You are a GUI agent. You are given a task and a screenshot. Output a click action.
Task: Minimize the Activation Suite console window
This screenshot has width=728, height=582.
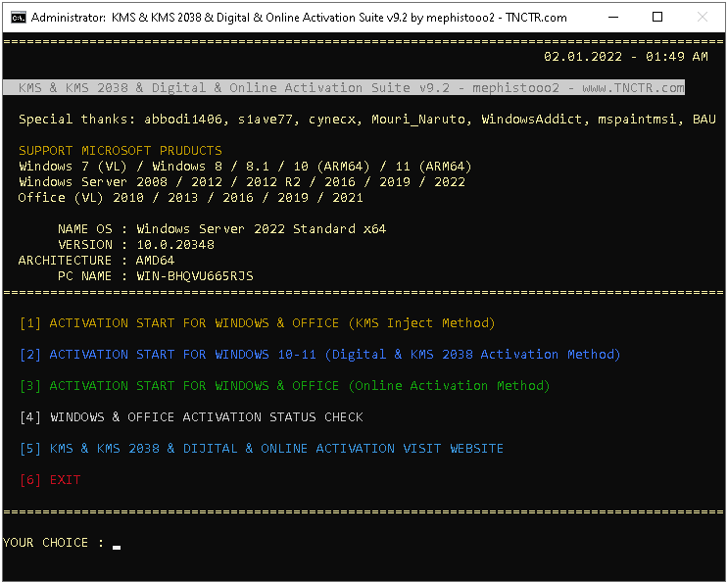[613, 18]
